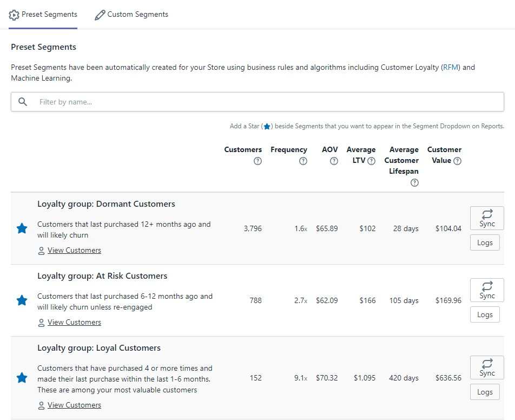
Task: Click the $104.04 customer value
Action: click(448, 229)
